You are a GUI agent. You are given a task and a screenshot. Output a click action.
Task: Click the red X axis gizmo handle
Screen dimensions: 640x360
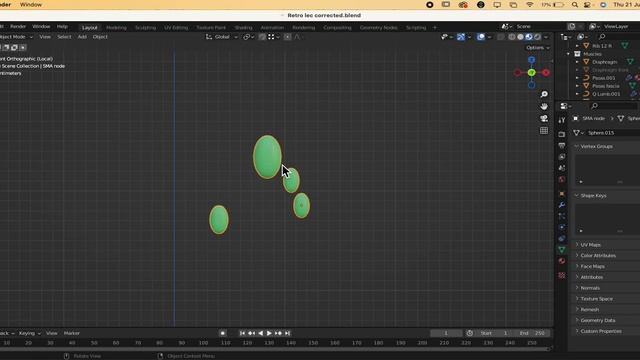(x=546, y=73)
